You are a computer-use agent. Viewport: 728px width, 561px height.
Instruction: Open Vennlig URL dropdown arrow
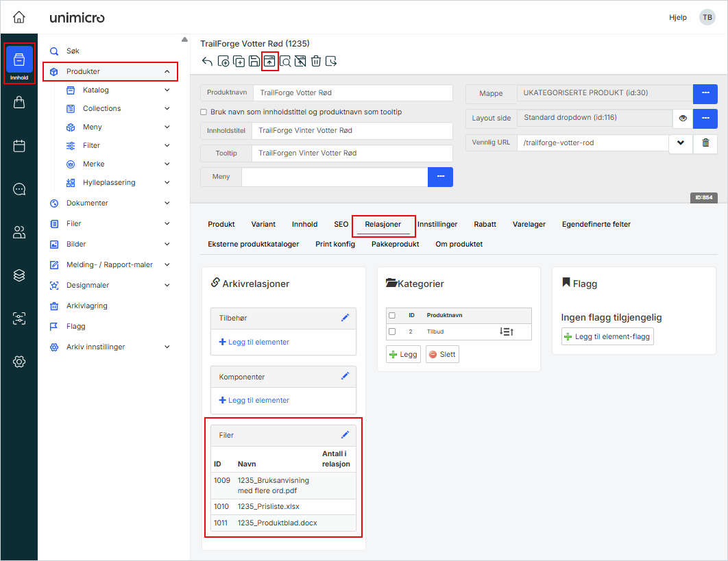click(x=680, y=143)
